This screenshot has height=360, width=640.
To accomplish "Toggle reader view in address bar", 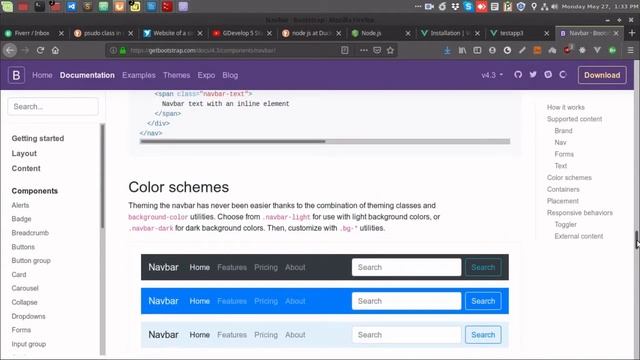I will point(345,50).
